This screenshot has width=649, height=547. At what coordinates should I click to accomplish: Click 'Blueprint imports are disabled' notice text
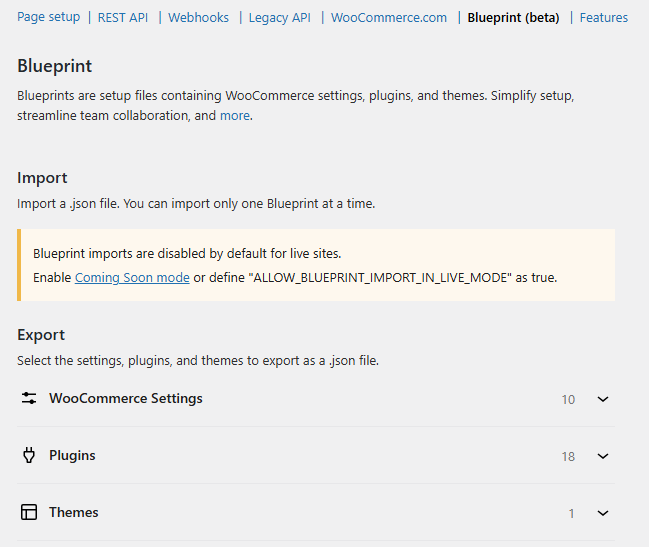point(187,253)
